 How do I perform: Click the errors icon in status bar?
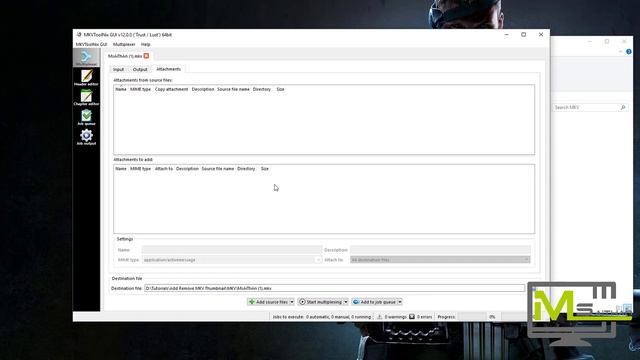(x=412, y=317)
